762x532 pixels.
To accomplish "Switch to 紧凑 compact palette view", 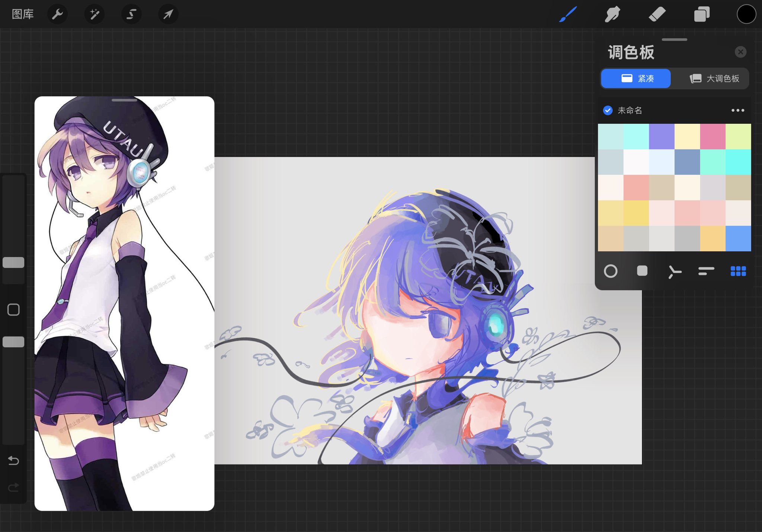I will pos(636,78).
